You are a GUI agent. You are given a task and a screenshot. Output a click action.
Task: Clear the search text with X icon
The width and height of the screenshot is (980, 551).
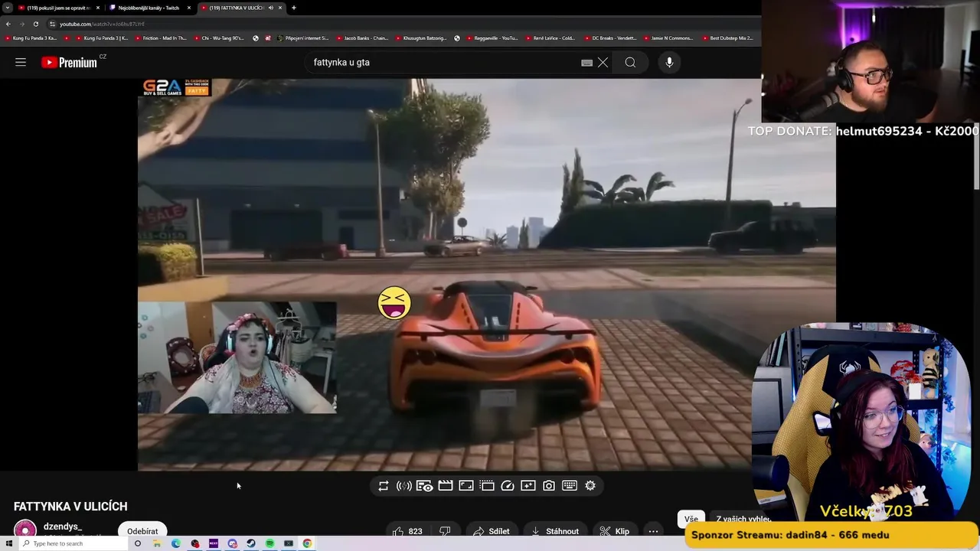click(x=603, y=63)
